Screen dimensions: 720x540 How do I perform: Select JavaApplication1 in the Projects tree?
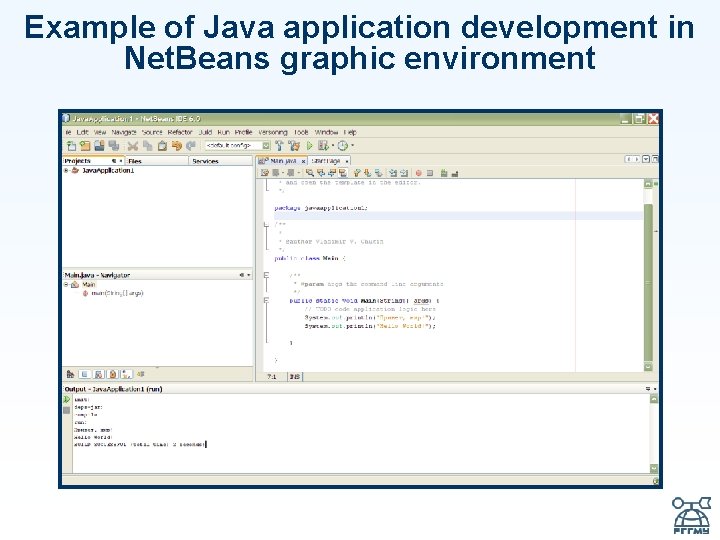click(x=108, y=170)
